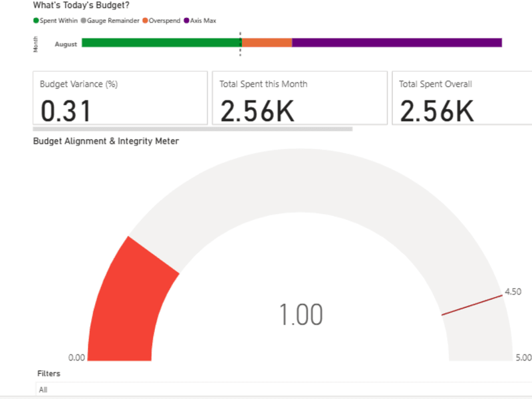The image size is (532, 399).
Task: Click the dashed target line marker
Action: 240,44
